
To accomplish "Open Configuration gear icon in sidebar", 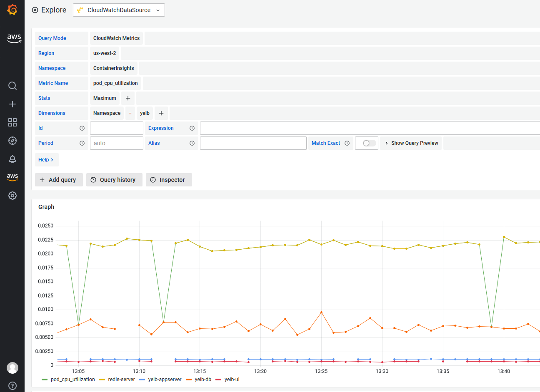I will [12, 196].
